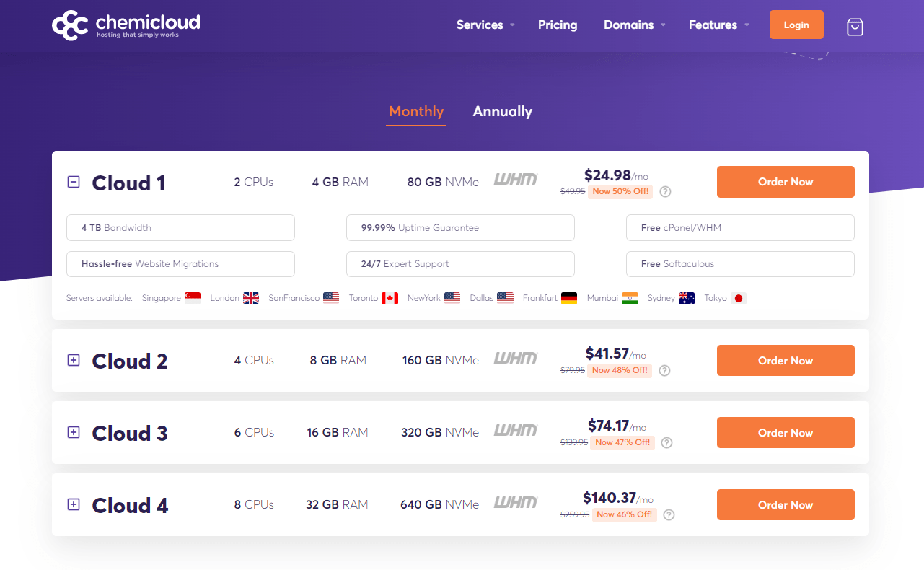Open the Features dropdown menu
The height and width of the screenshot is (570, 924).
point(719,25)
